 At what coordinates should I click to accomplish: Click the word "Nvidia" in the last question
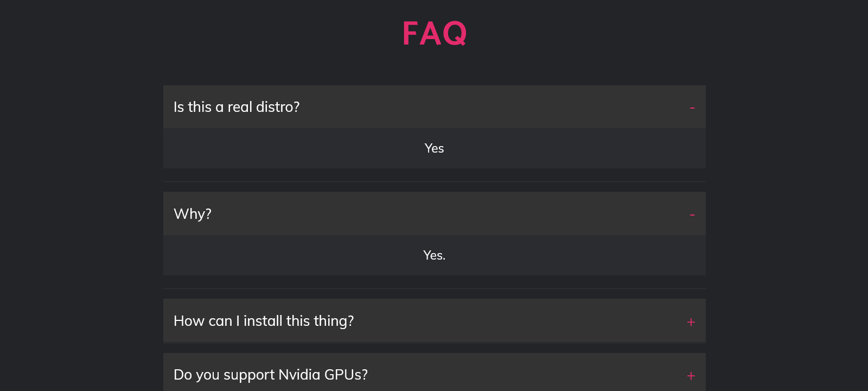pos(299,375)
